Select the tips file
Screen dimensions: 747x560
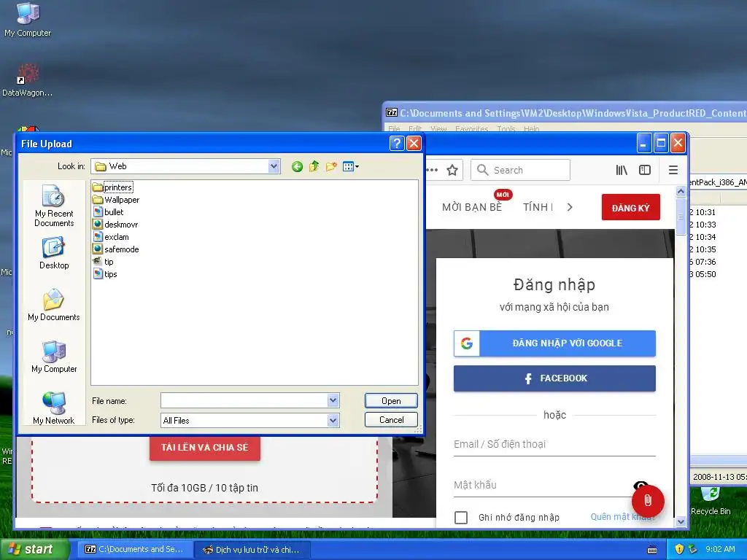105,274
